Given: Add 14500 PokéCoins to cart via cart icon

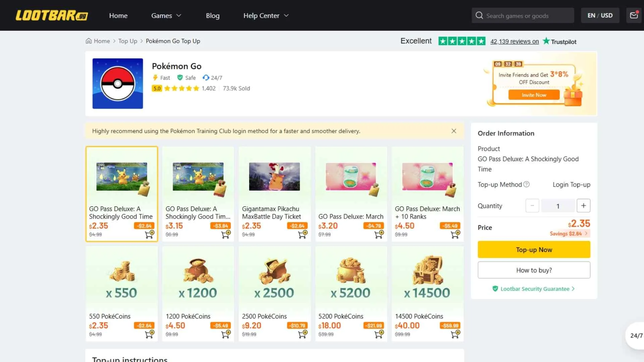Looking at the screenshot, I should [455, 334].
